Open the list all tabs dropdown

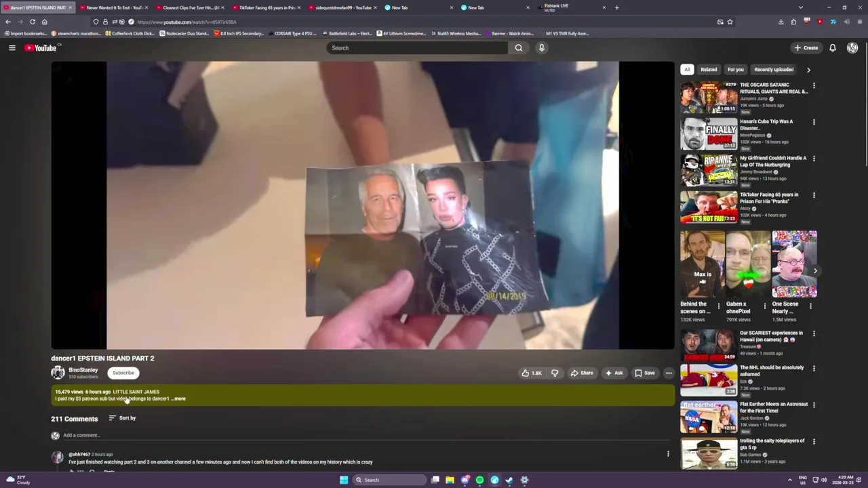(x=801, y=7)
